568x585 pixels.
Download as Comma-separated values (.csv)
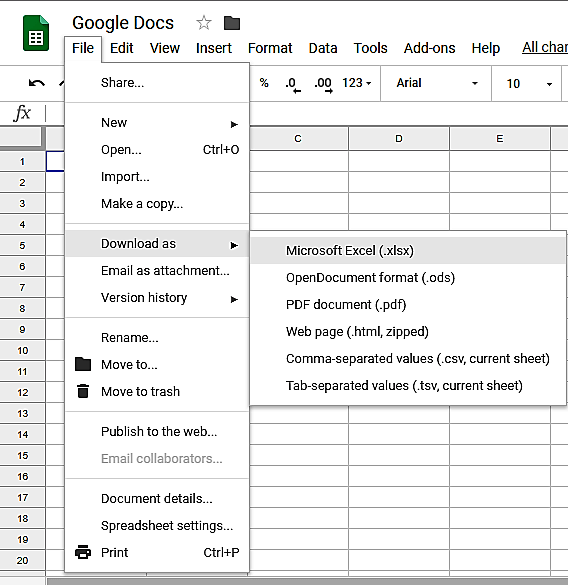408,359
